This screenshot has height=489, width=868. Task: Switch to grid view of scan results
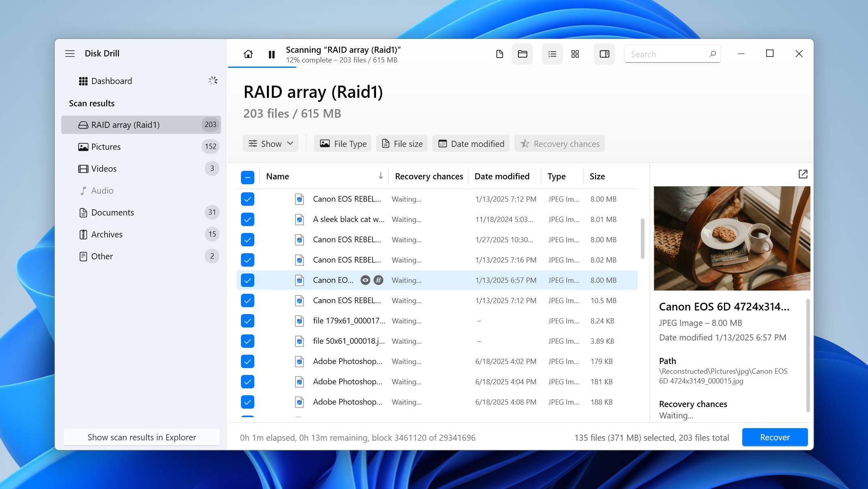(575, 54)
